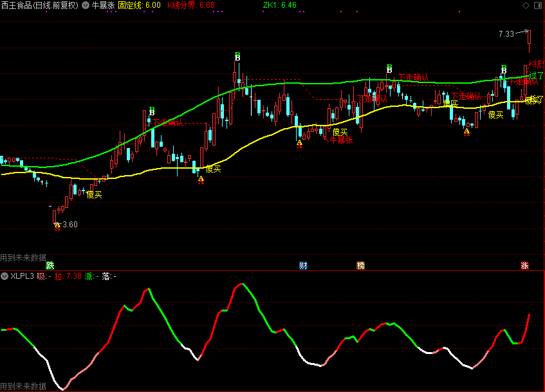Viewport: 545px width, 392px height.
Task: Select the 西王食品(日线.前复权) title
Action: (40, 5)
